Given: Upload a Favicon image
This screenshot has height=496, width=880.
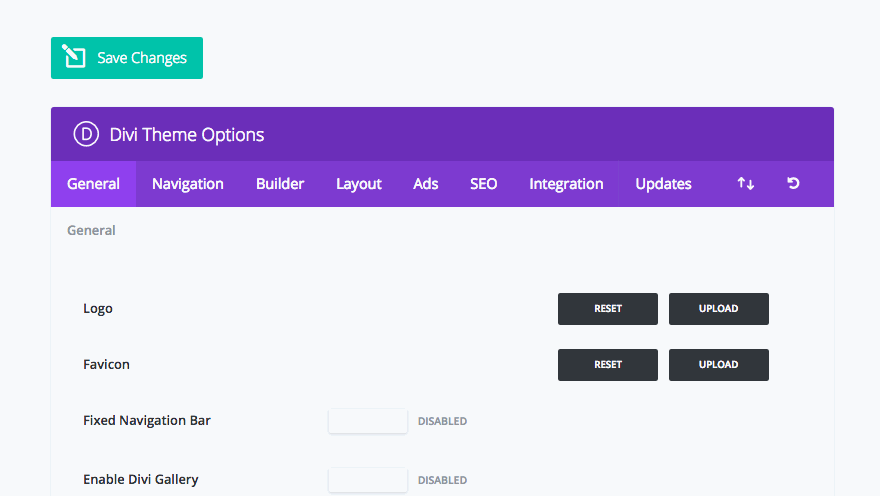Looking at the screenshot, I should pyautogui.click(x=718, y=365).
